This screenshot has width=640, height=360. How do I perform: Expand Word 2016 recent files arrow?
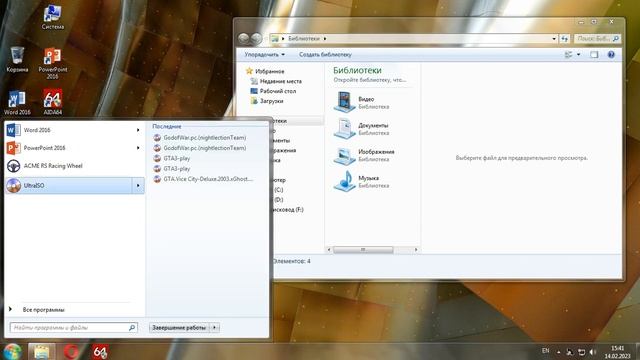[138, 130]
